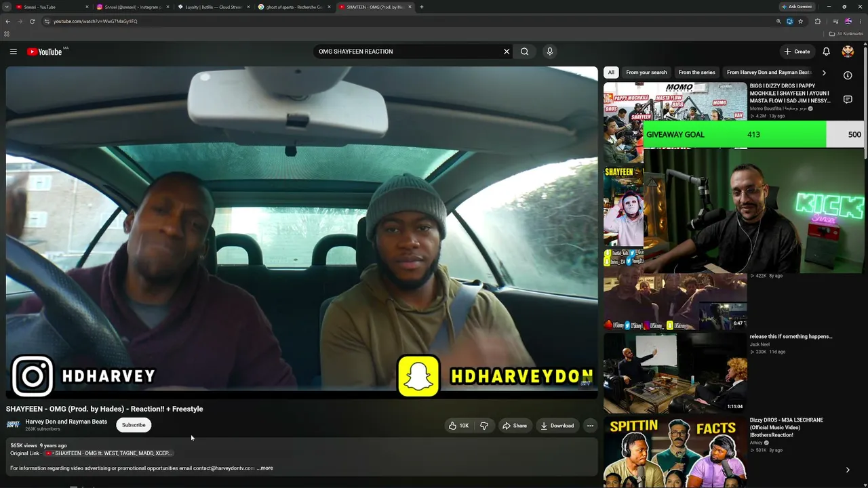Image resolution: width=868 pixels, height=488 pixels.
Task: Share the video
Action: point(514,426)
